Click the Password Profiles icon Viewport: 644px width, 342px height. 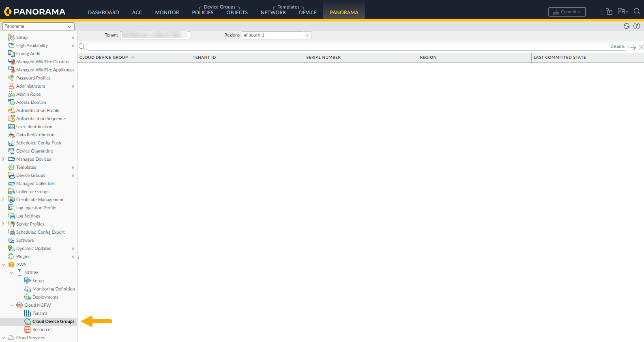pos(11,78)
